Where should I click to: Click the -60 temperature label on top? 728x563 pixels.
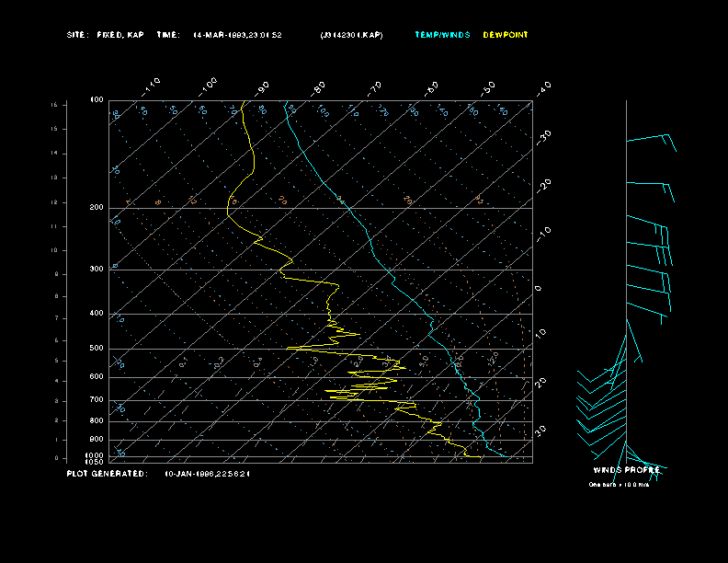point(431,88)
